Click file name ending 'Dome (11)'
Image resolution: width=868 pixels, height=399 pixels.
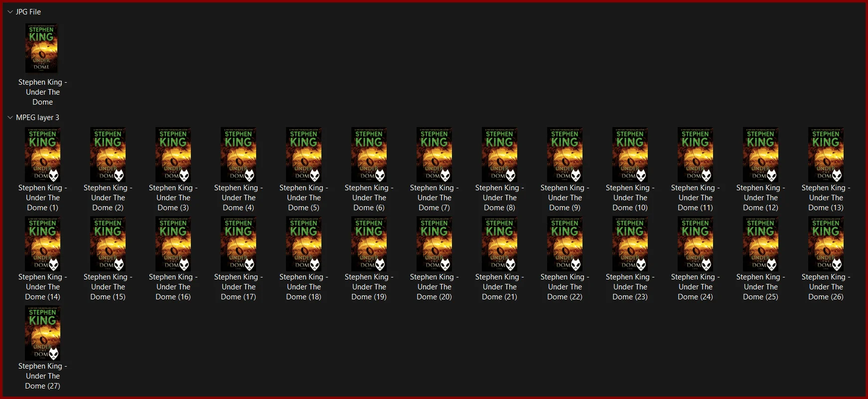696,198
